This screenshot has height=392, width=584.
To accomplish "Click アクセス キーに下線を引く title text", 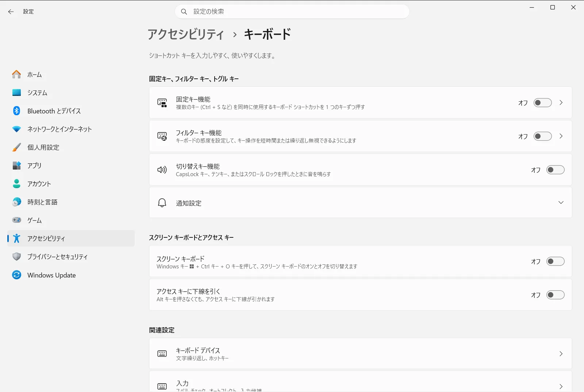I will (x=188, y=291).
